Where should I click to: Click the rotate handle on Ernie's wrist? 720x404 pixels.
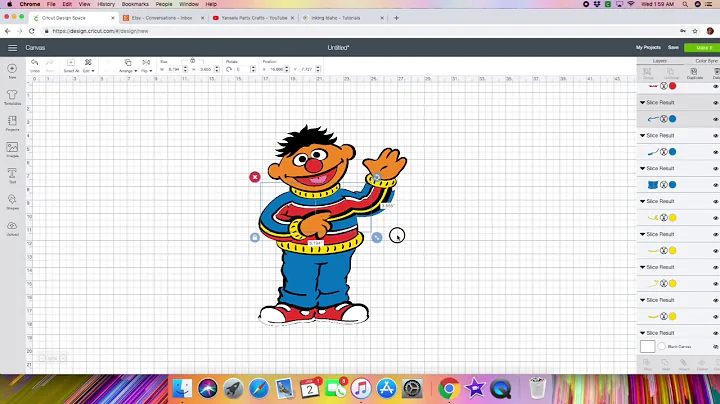click(x=377, y=177)
